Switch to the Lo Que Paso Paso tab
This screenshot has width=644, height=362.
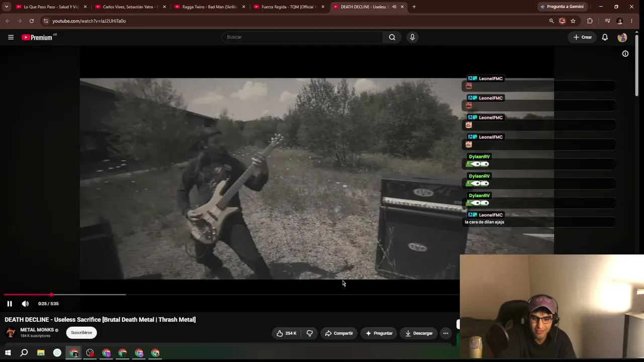click(50, 7)
